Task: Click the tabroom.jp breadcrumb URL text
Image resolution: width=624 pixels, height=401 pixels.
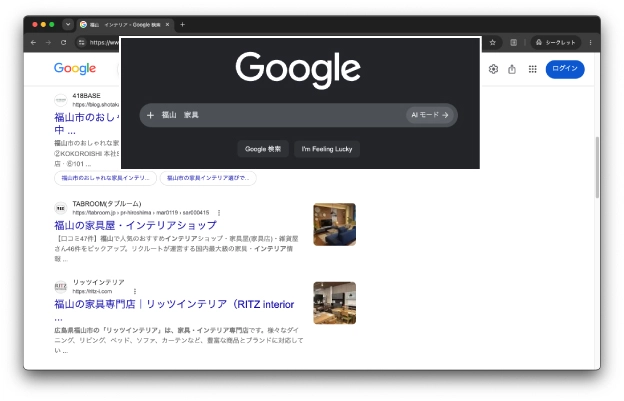Action: click(x=140, y=213)
